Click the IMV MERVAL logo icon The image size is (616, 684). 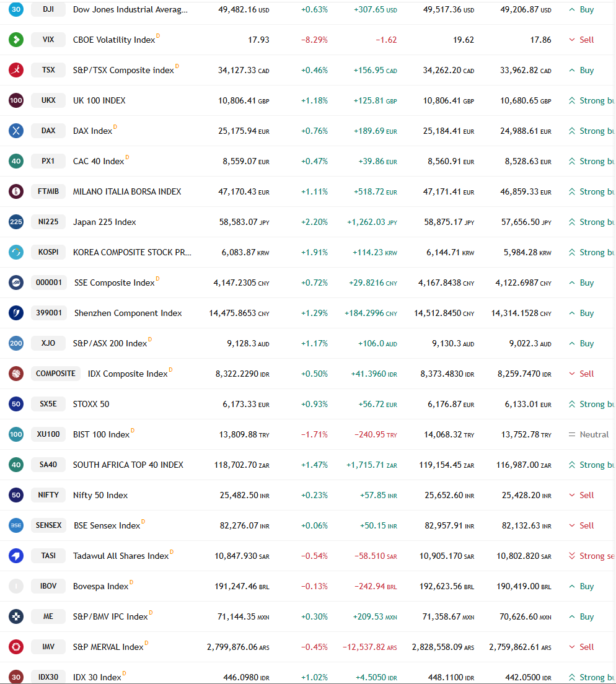click(16, 647)
